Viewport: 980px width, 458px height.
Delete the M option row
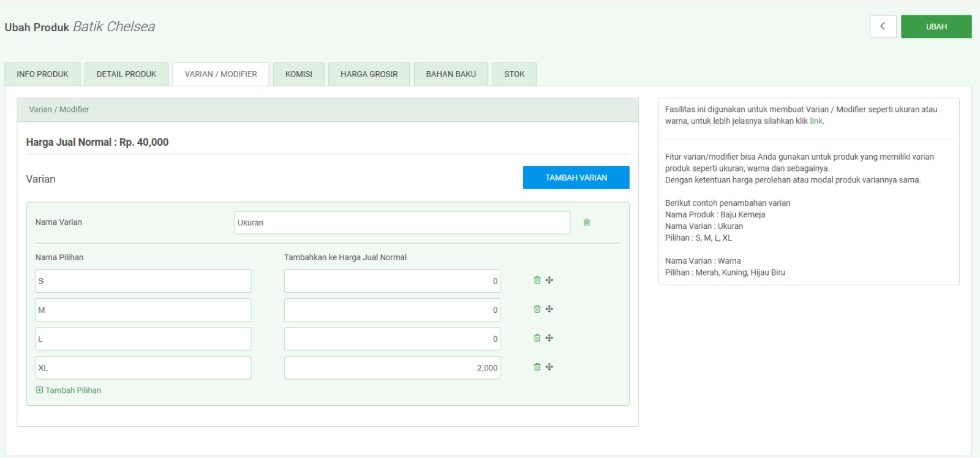click(x=537, y=309)
